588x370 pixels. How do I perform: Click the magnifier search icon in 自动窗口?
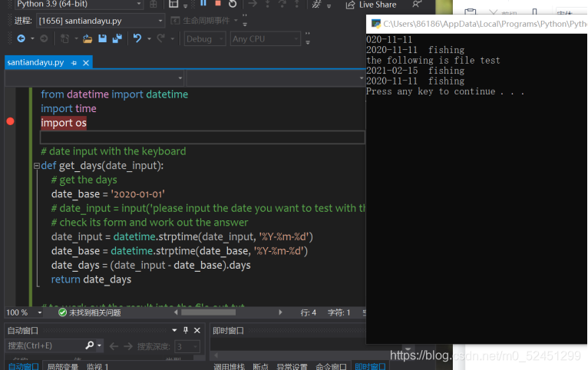[x=90, y=345]
